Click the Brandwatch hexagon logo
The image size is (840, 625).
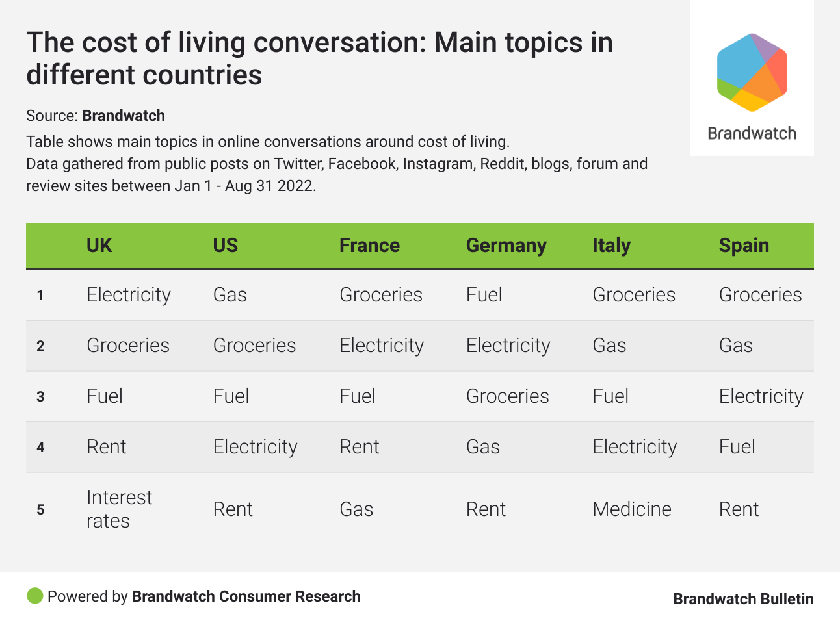(752, 72)
